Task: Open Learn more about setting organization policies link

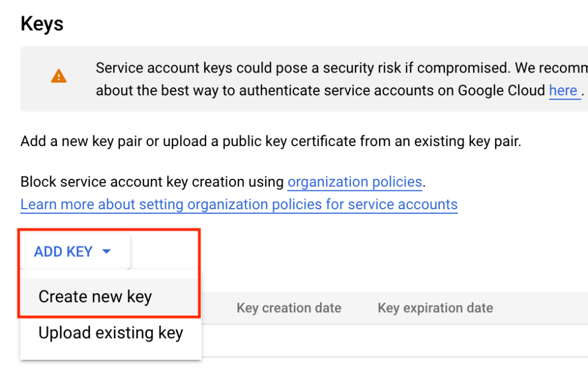Action: pyautogui.click(x=239, y=204)
